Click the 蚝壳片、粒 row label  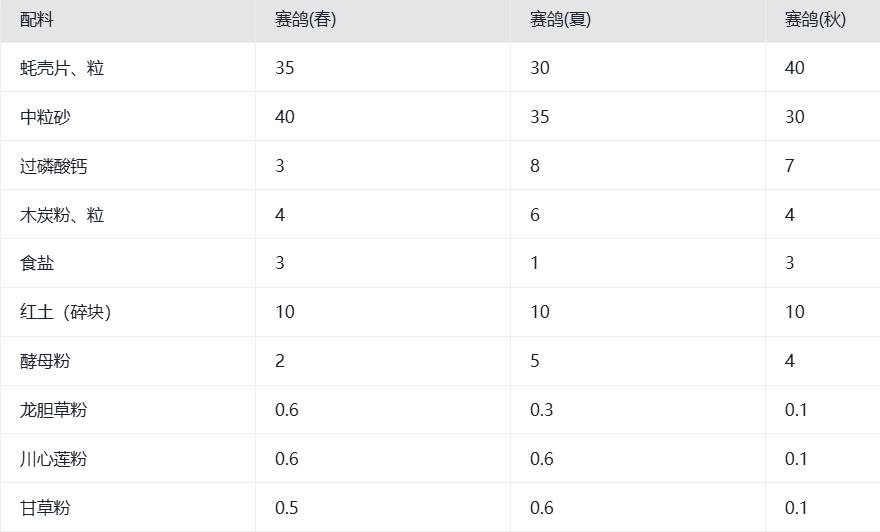(62, 68)
